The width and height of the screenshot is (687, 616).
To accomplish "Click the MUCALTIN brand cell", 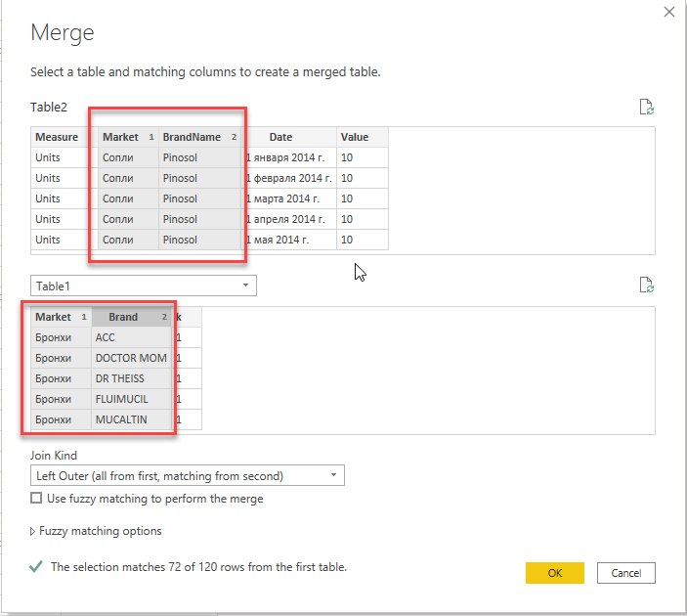I will tap(132, 419).
